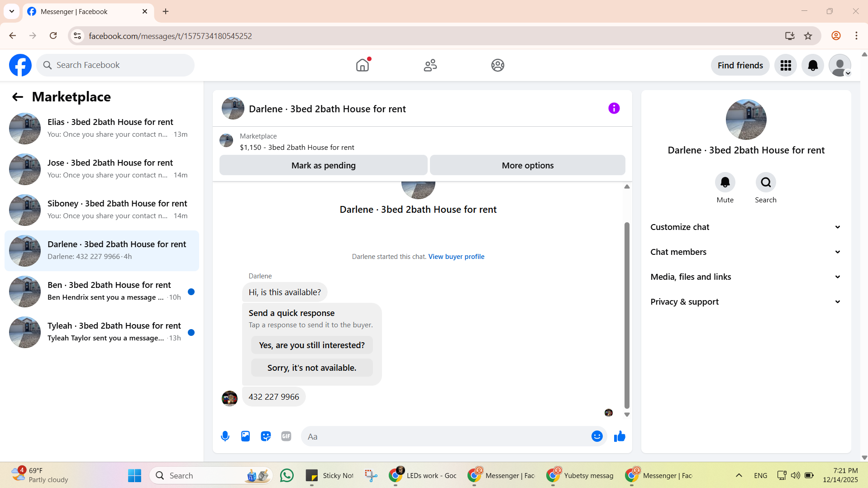
Task: Expand the Customize chat section
Action: click(746, 227)
